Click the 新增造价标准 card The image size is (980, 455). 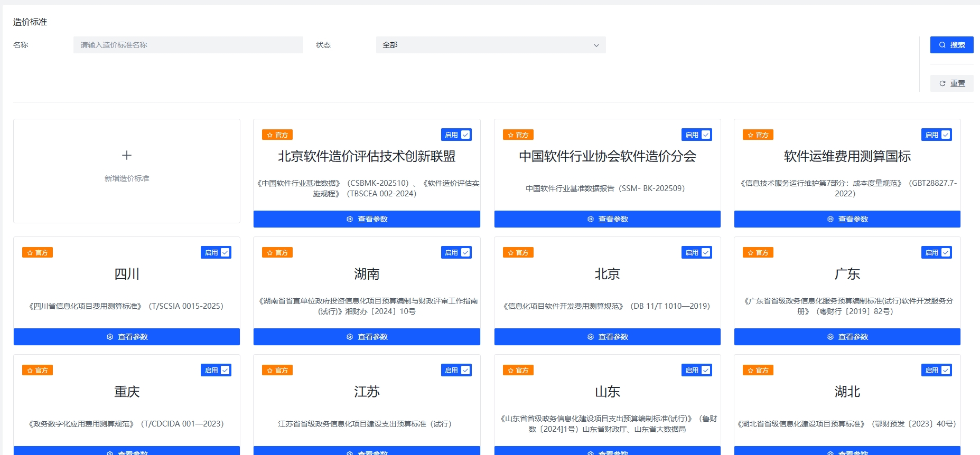[127, 171]
